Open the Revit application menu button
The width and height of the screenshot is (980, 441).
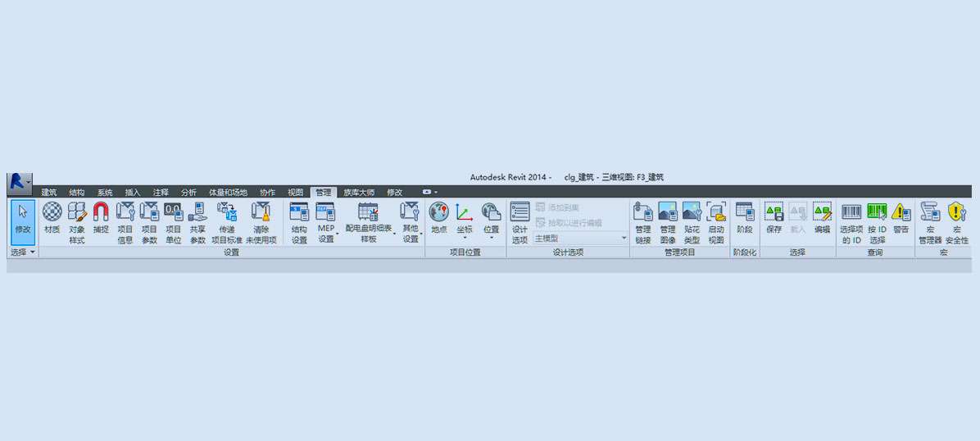click(x=19, y=184)
